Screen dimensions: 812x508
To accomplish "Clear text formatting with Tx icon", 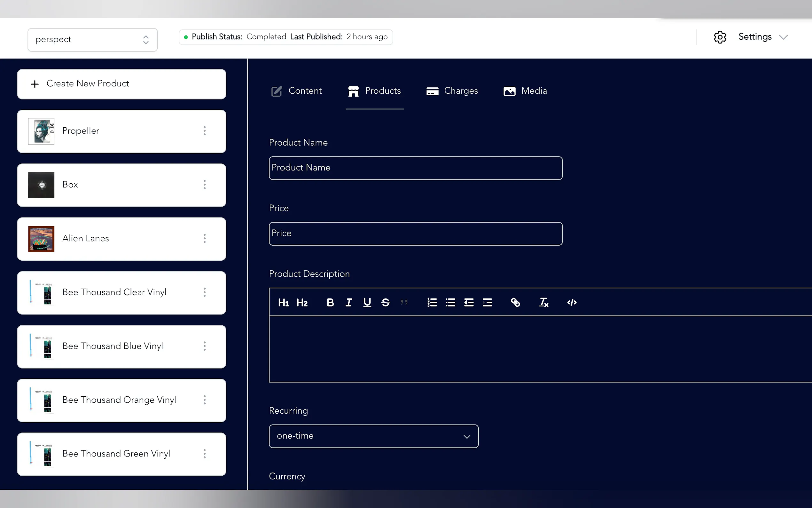I will coord(543,303).
